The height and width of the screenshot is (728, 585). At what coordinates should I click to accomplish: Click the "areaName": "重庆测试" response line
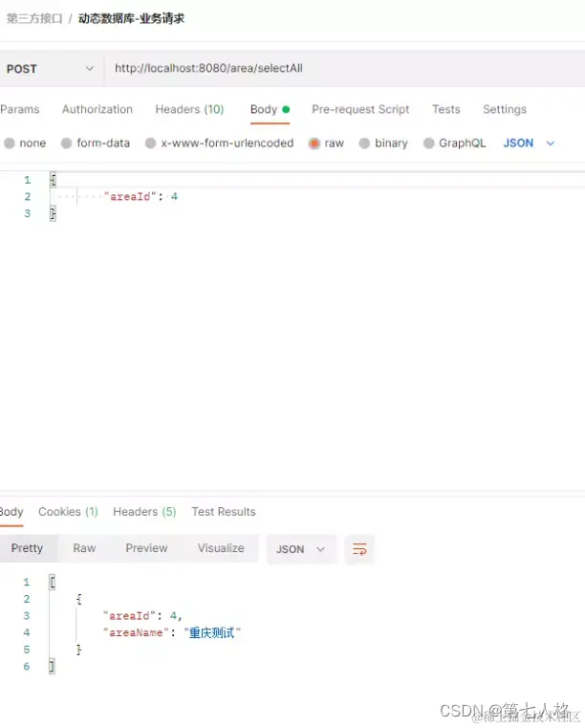coord(172,633)
